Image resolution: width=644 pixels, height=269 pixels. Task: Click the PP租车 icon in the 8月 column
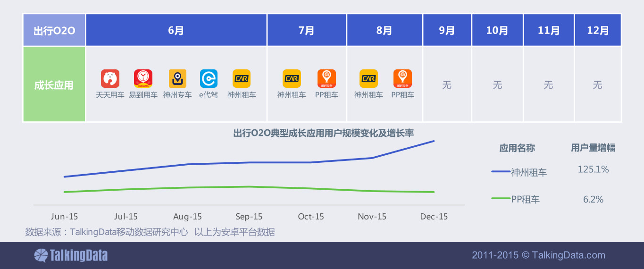point(402,78)
